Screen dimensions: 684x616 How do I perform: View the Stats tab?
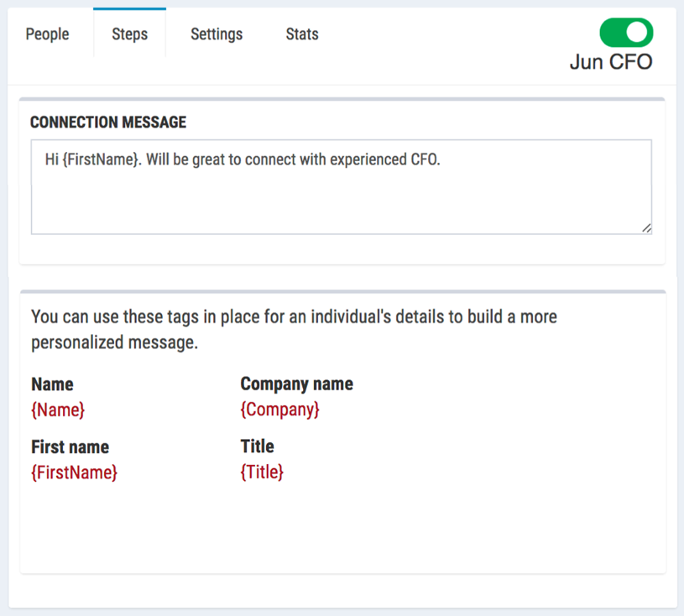(301, 34)
